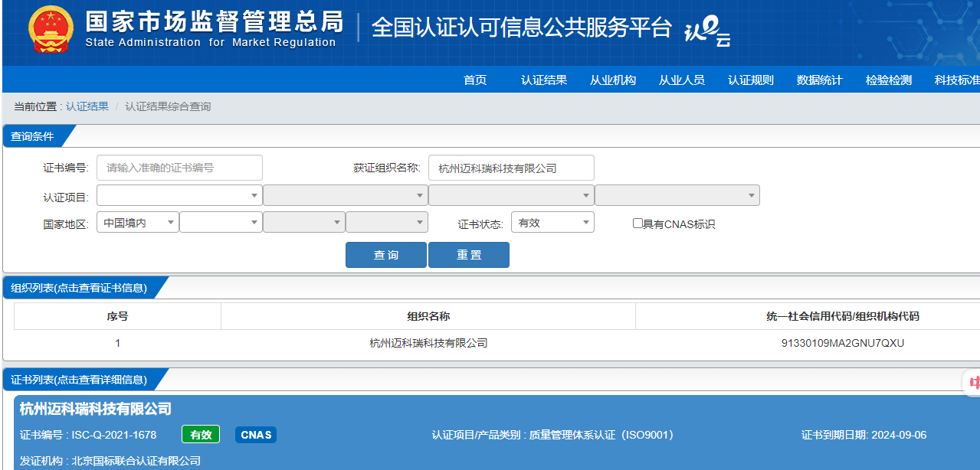Viewport: 980px width, 470px height.
Task: Open the 证书状态 dropdown showing 有效
Action: tap(552, 222)
